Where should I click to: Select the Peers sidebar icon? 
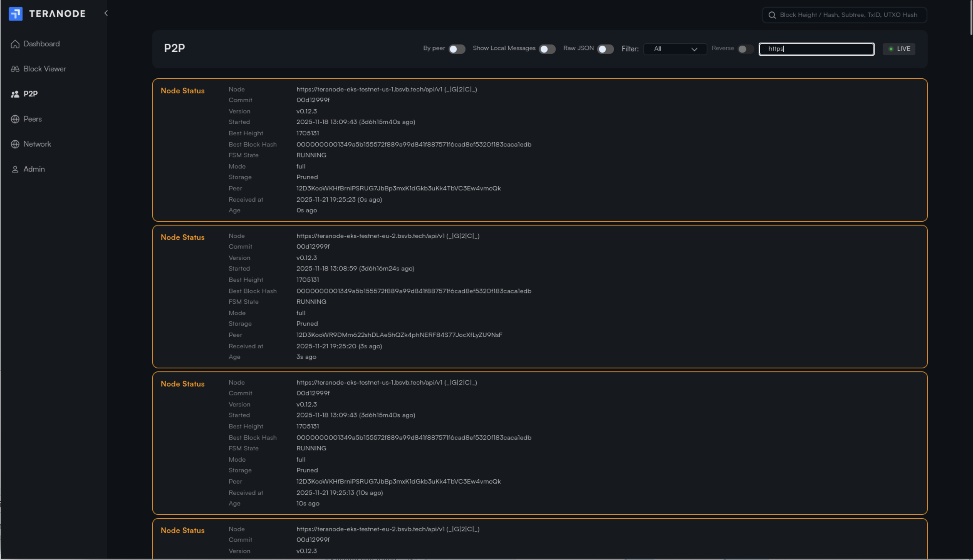(15, 118)
